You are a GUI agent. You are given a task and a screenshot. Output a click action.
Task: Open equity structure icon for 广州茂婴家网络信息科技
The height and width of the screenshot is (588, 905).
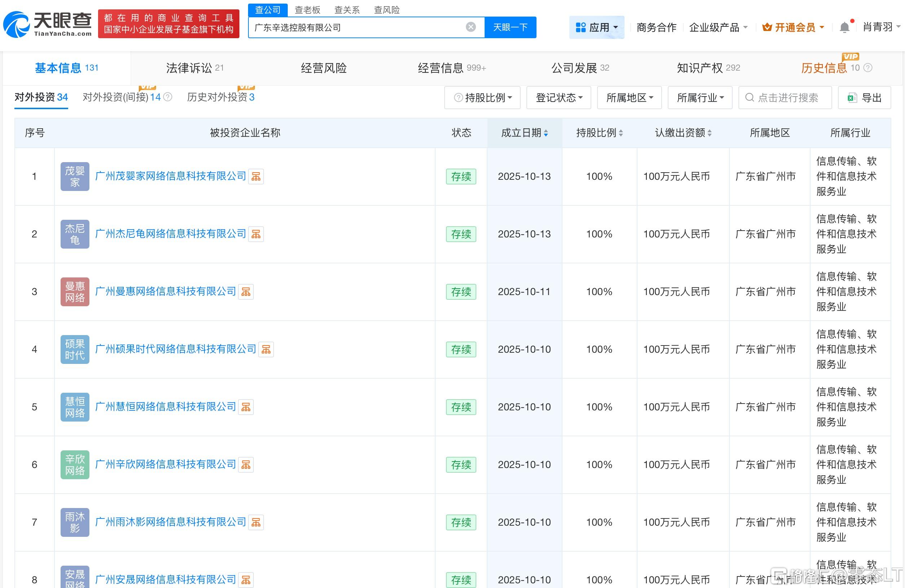[x=256, y=177]
